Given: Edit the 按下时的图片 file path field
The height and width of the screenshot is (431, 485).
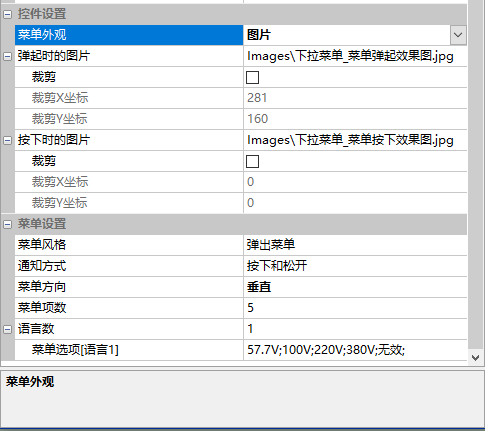Looking at the screenshot, I should 355,140.
